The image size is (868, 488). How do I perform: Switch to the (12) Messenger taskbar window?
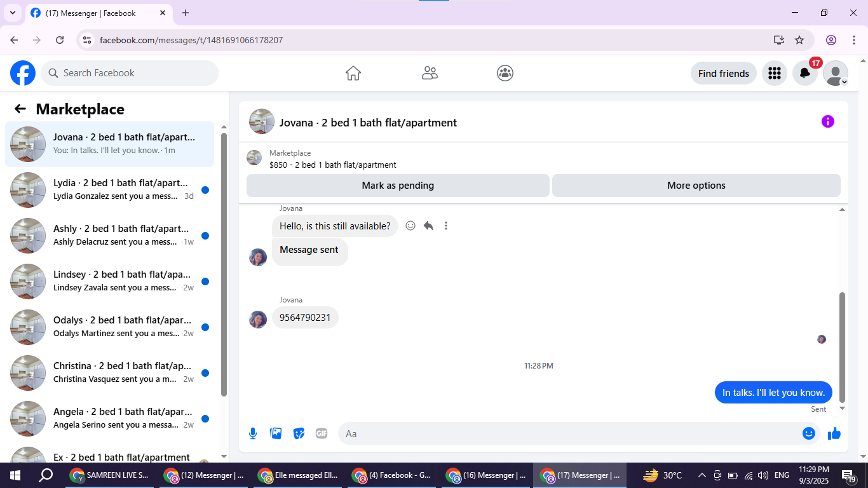tap(204, 475)
